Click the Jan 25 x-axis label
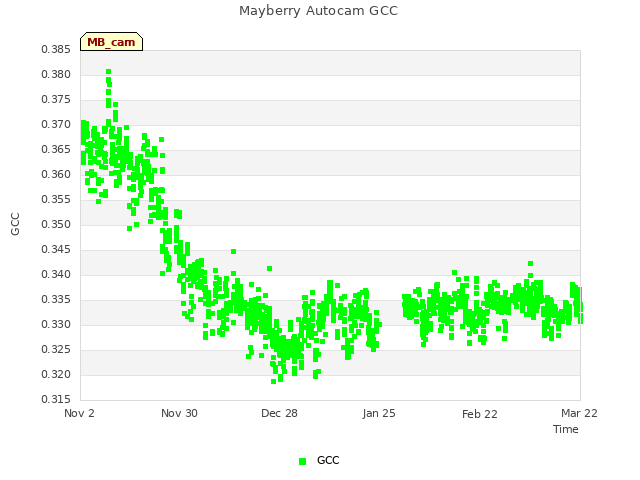 pyautogui.click(x=379, y=413)
